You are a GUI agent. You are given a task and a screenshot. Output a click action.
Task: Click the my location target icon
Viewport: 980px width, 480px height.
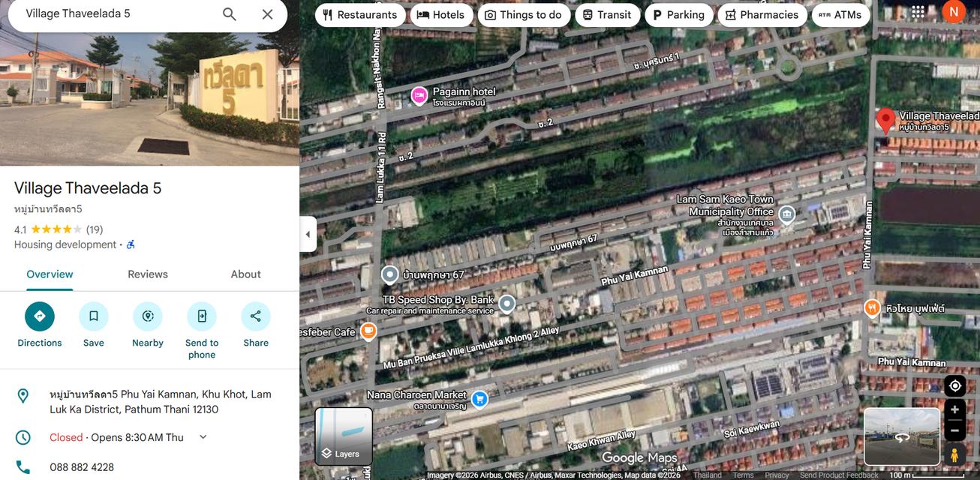(x=954, y=385)
